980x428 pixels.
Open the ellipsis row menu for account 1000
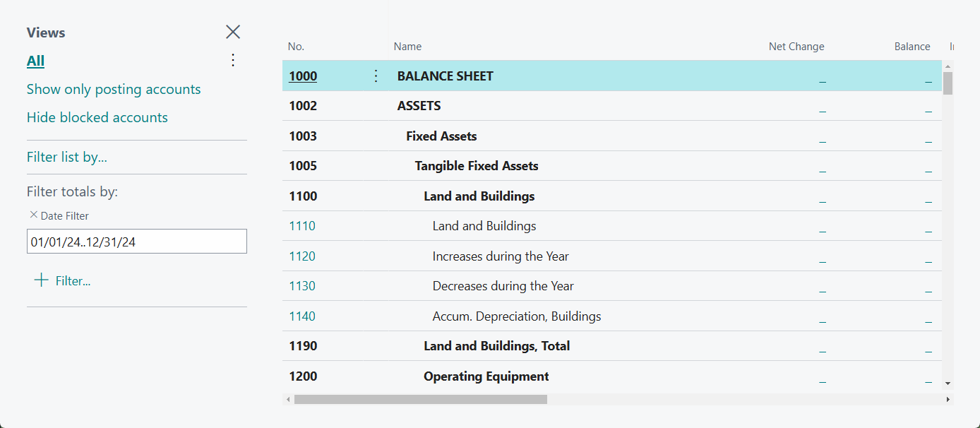[x=376, y=76]
